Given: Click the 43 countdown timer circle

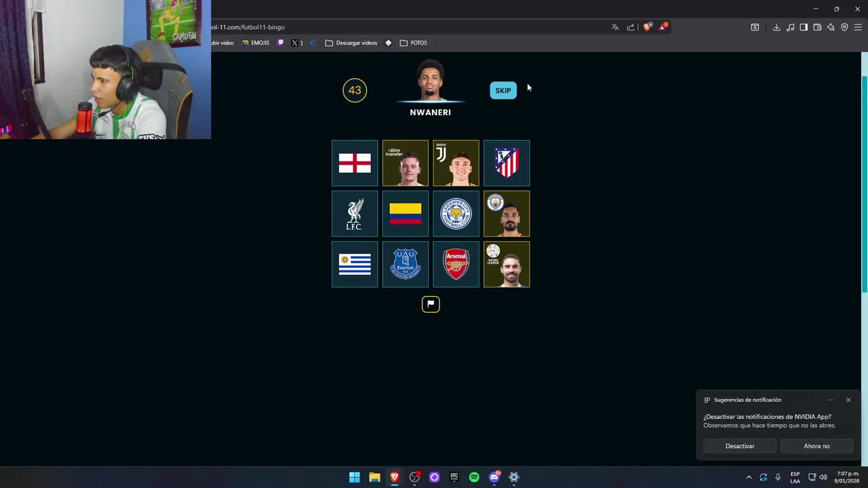Looking at the screenshot, I should pyautogui.click(x=355, y=90).
